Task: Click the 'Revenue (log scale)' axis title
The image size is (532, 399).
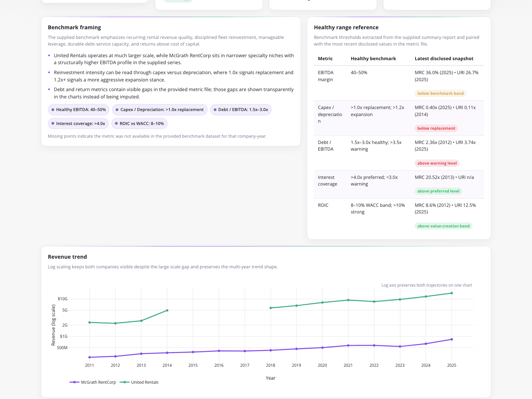Action: [53, 325]
